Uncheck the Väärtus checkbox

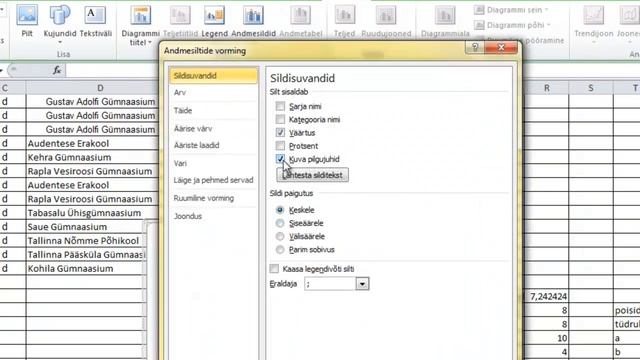point(280,133)
